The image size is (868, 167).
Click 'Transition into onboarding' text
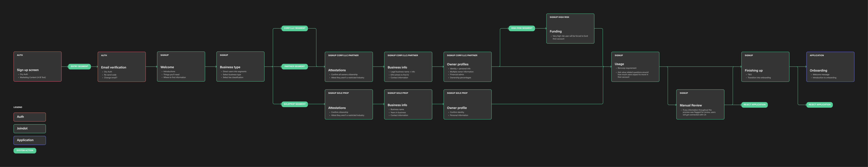pyautogui.click(x=759, y=78)
